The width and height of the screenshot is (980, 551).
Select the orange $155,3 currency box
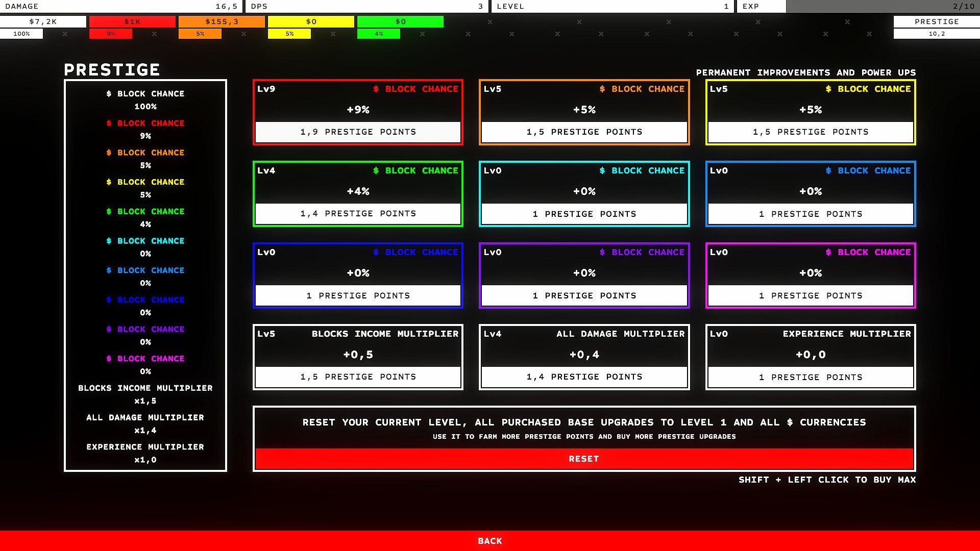tap(222, 21)
